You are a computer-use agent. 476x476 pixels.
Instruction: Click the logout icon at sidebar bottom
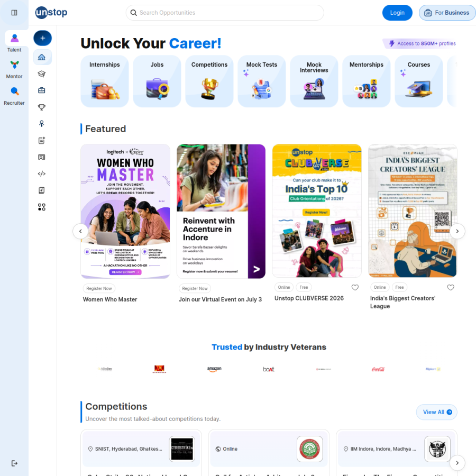pos(14,463)
